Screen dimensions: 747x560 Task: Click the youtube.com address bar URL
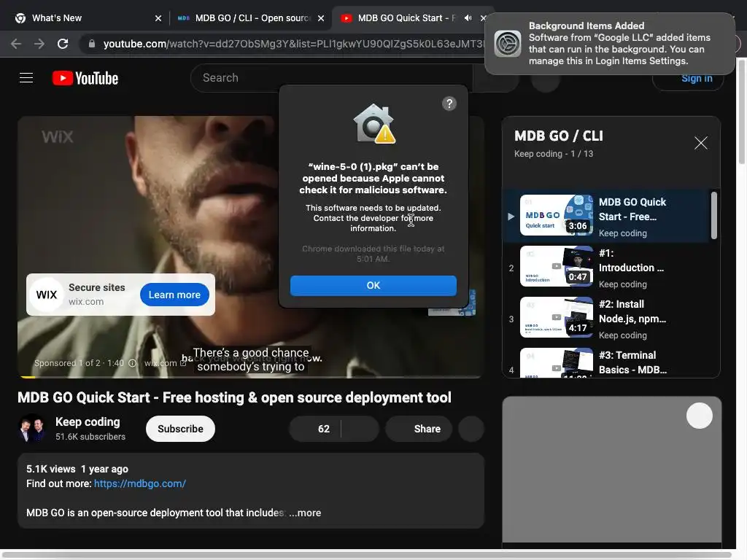293,44
